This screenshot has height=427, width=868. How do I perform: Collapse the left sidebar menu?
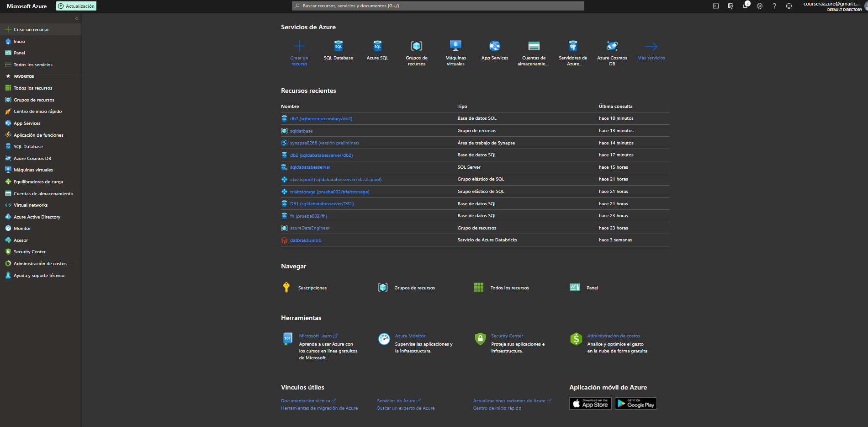point(77,18)
